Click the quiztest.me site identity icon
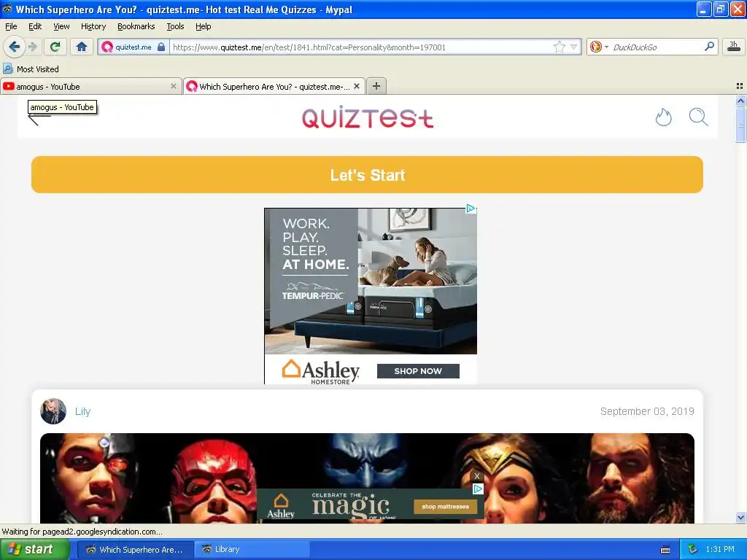747x560 pixels. coord(108,47)
